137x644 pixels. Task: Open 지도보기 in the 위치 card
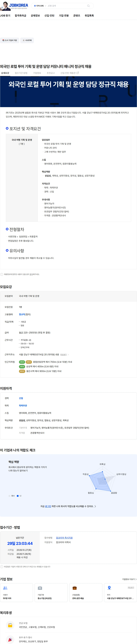pyautogui.click(x=131, y=588)
